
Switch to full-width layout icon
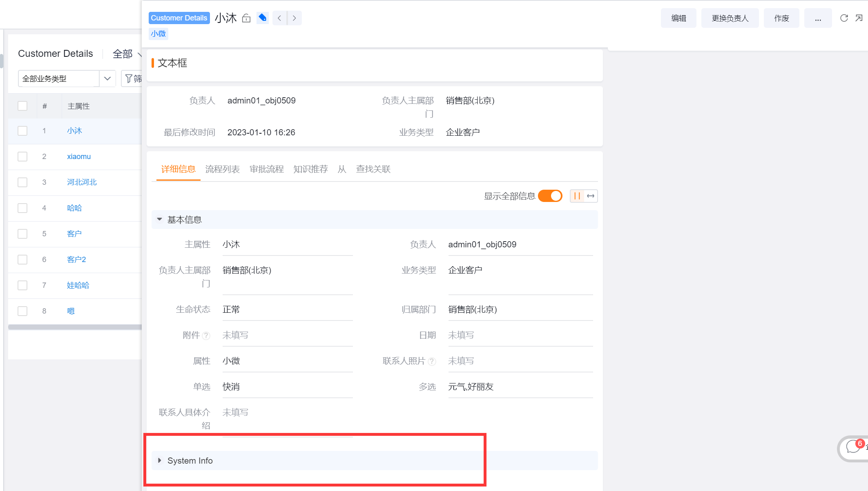(591, 196)
